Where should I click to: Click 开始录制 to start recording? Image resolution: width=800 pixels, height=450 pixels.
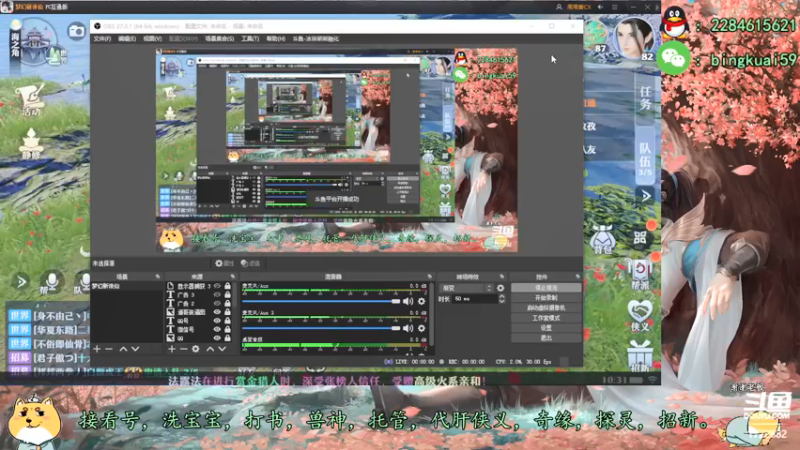click(x=545, y=298)
